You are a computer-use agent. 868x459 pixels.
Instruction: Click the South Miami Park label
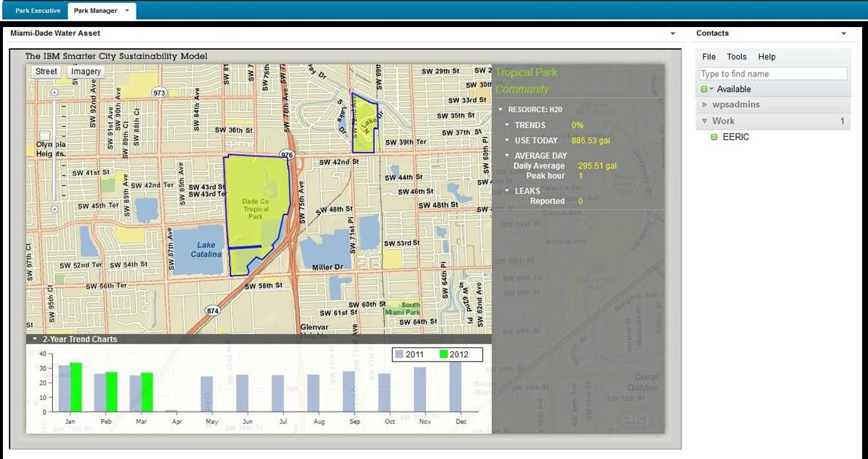403,309
